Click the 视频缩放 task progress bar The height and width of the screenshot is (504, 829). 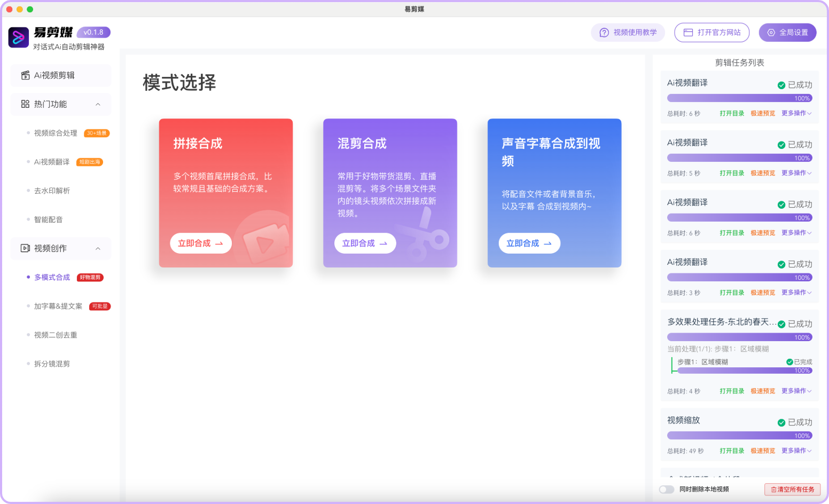coord(739,436)
